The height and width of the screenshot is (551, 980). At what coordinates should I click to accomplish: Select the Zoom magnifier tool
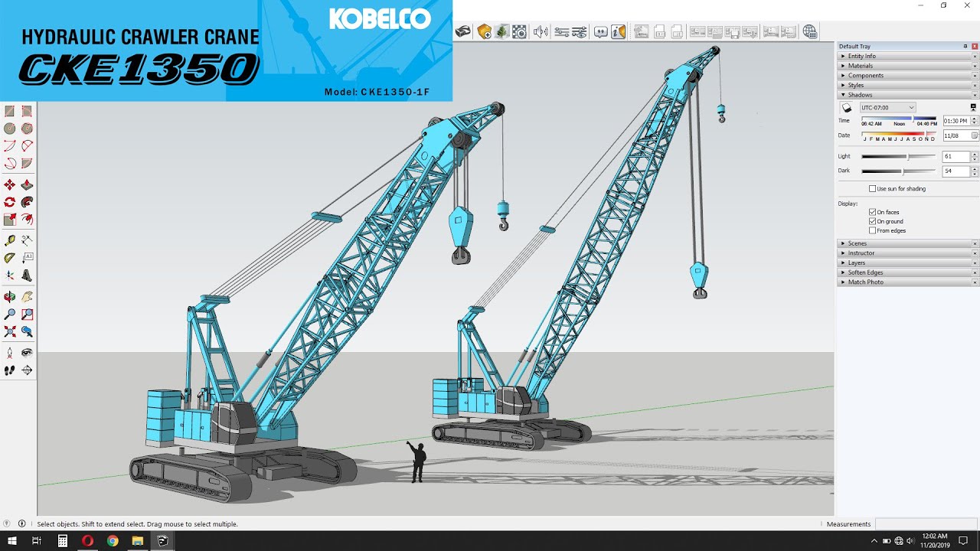tap(9, 314)
